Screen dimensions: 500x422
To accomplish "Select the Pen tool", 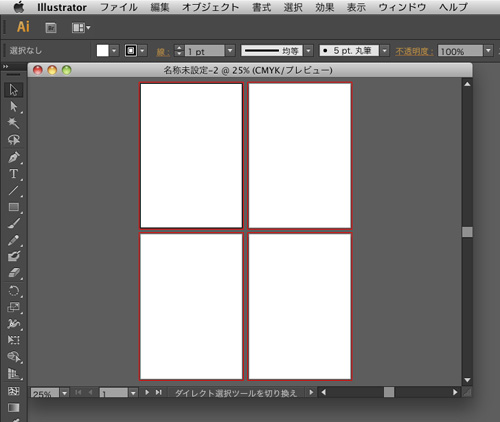I will (14, 157).
